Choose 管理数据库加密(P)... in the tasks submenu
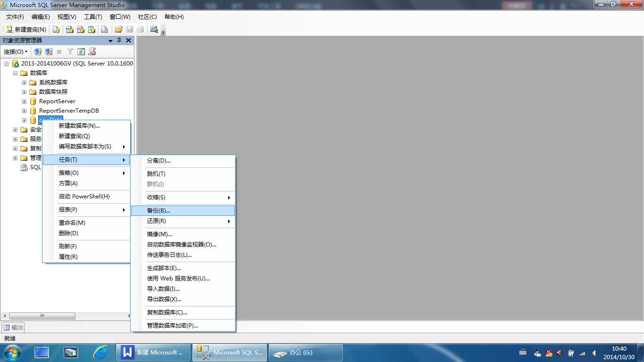 [x=183, y=326]
